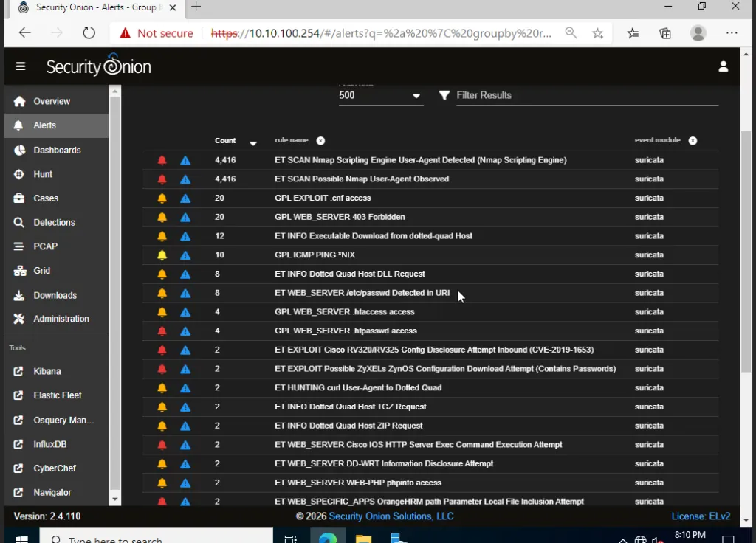Select ET WEB_SERVER /etc/passwd Detected in URI
The width and height of the screenshot is (756, 543).
click(x=362, y=293)
